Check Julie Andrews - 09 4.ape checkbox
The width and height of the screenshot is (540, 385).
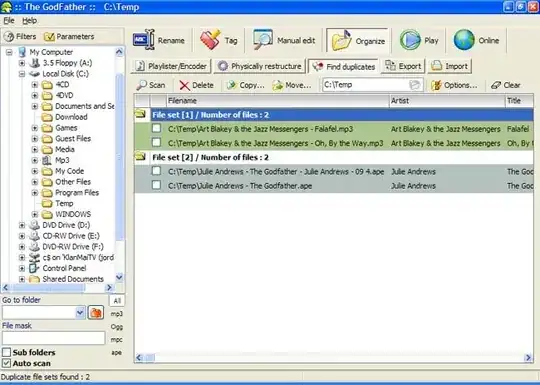[x=156, y=171]
